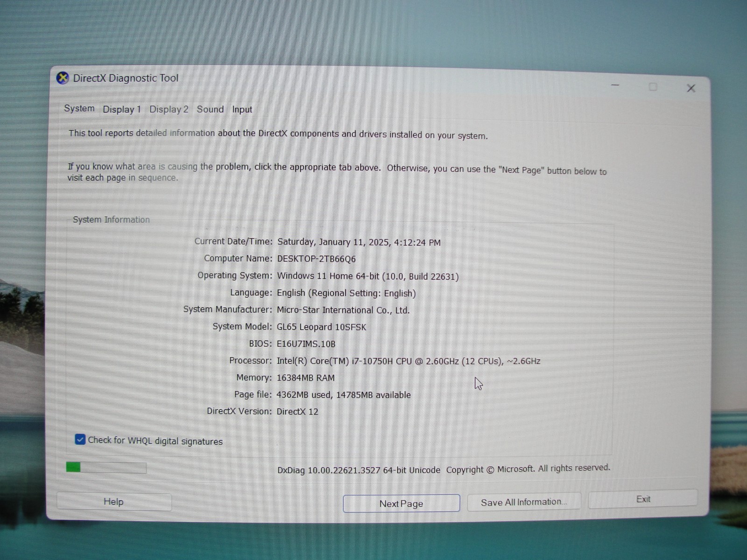747x560 pixels.
Task: Click the DirectX Diagnostic Tool title icon
Action: pos(63,78)
